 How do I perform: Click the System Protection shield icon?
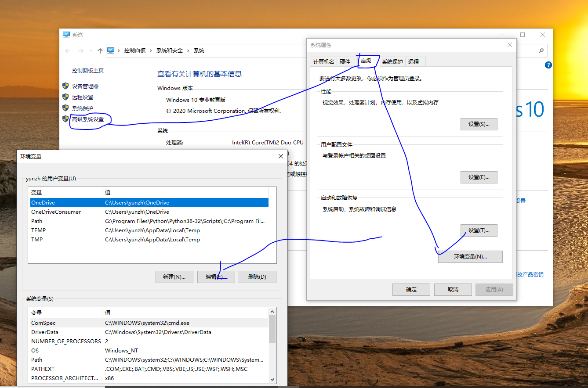[x=65, y=108]
